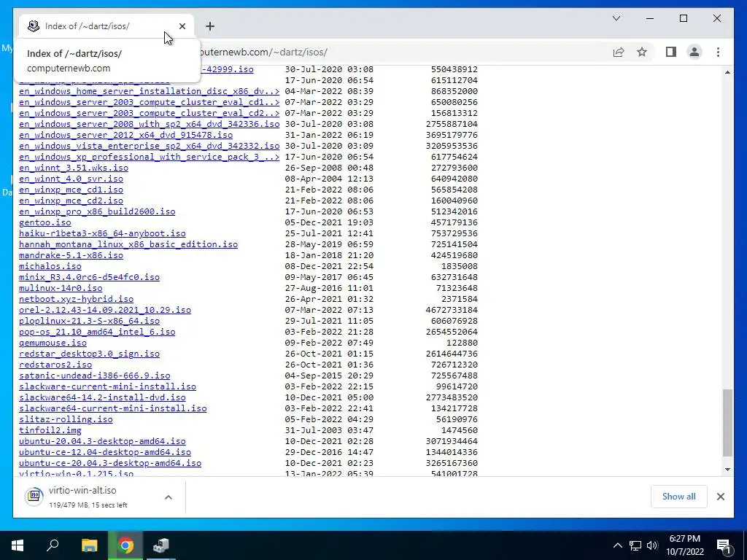Open en_windows_server_2003_compute_cluster_eval_cd2 link
This screenshot has height=560, width=747.
[149, 113]
